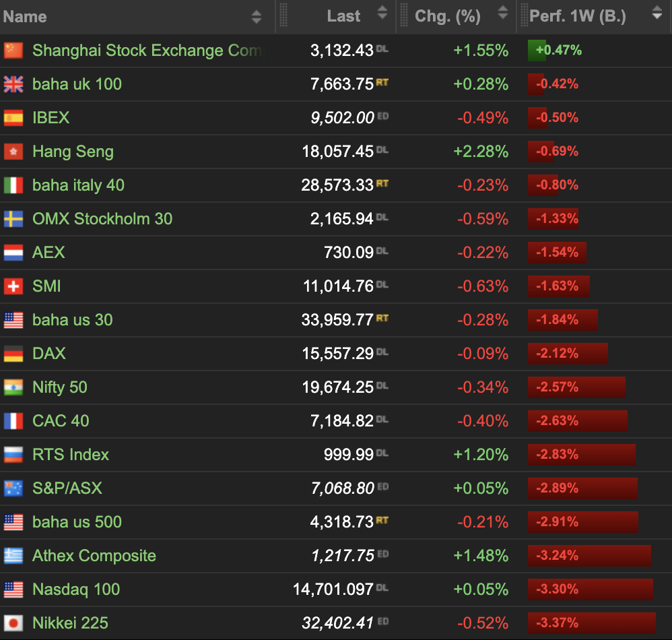Open the Shanghai Stock Exchange Composite index
Screen dimensions: 672x640
point(147,51)
